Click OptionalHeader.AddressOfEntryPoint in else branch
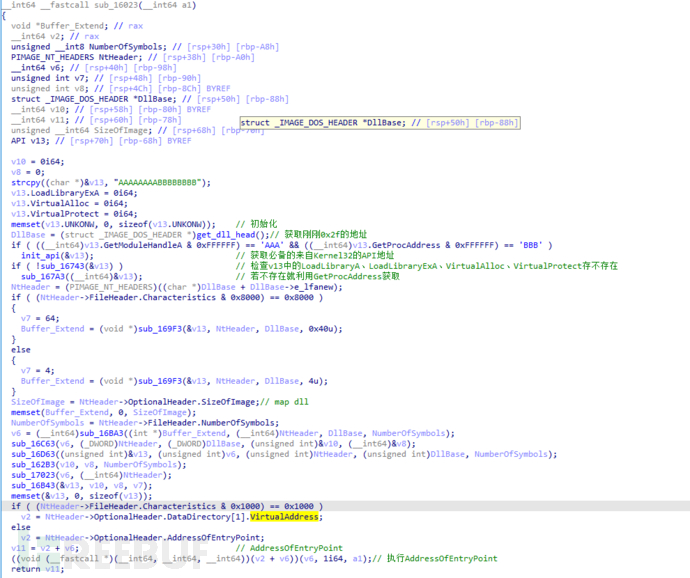Image resolution: width=690 pixels, height=578 pixels. click(x=176, y=538)
